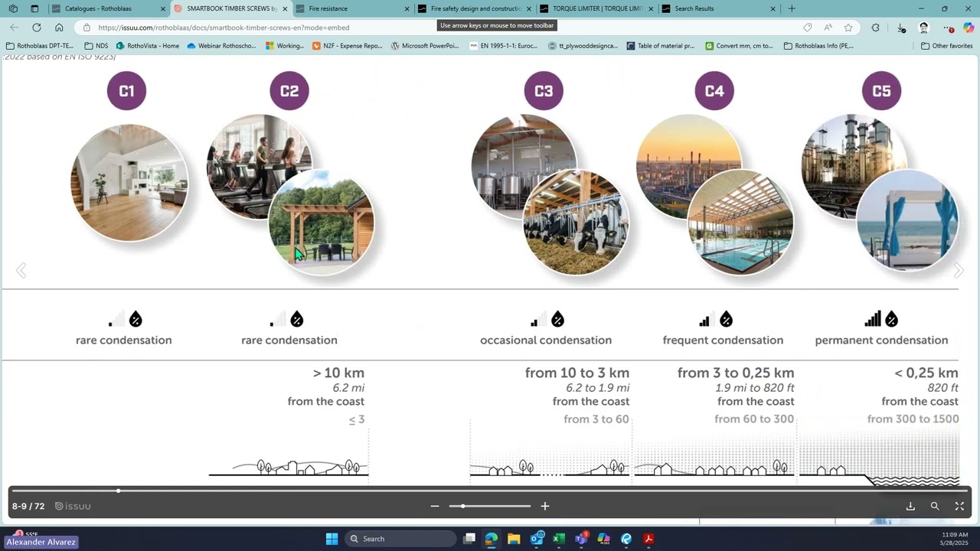Open the Convert mm, cm to bookmark

click(740, 46)
